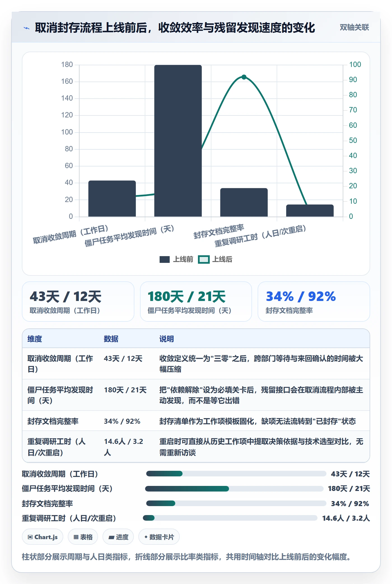Select the Chart.js chip
The width and height of the screenshot is (392, 584).
(x=43, y=537)
